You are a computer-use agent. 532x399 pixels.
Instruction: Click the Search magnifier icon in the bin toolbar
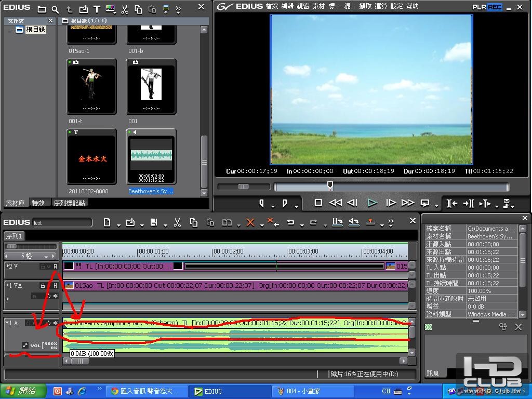tap(55, 9)
